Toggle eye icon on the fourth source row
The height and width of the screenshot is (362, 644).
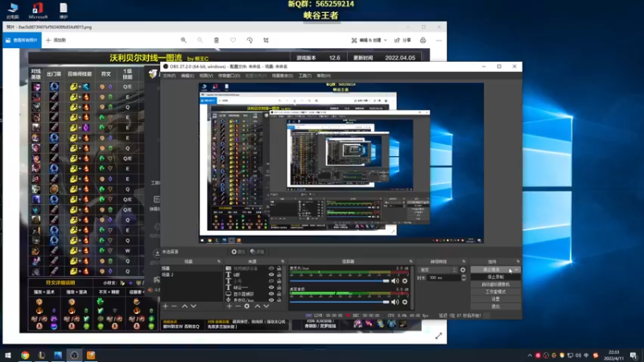[x=271, y=287]
